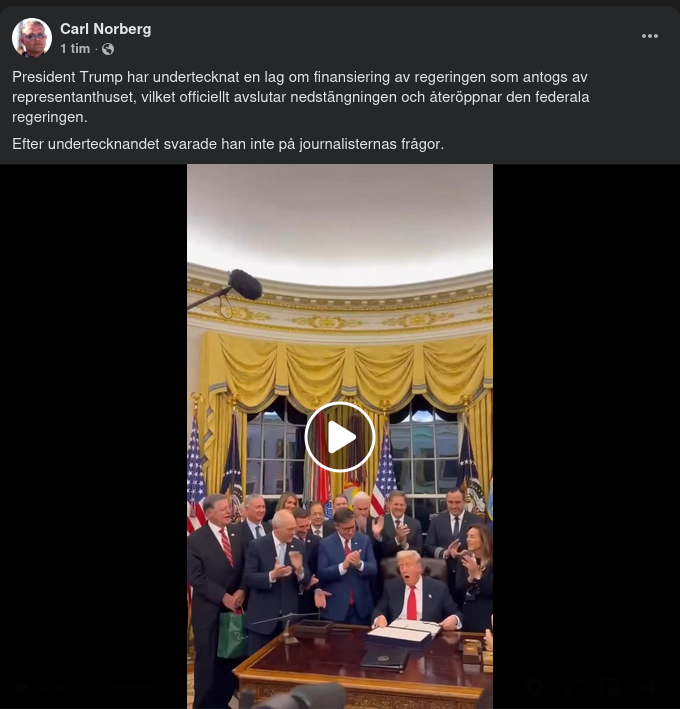This screenshot has height=709, width=680.
Task: Click sentence 'Efter undertecknandet svarade han inte'
Action: 228,144
